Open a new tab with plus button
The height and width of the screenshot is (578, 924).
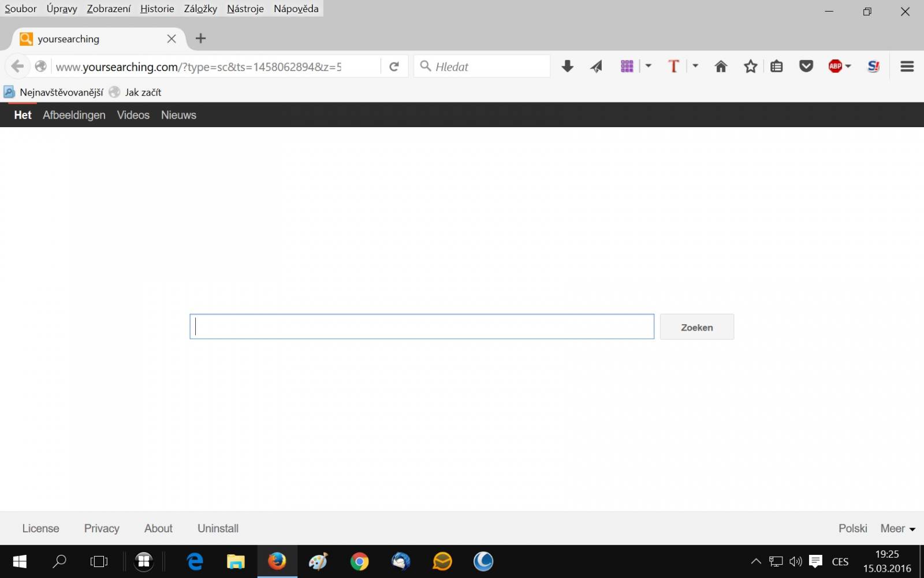[200, 39]
